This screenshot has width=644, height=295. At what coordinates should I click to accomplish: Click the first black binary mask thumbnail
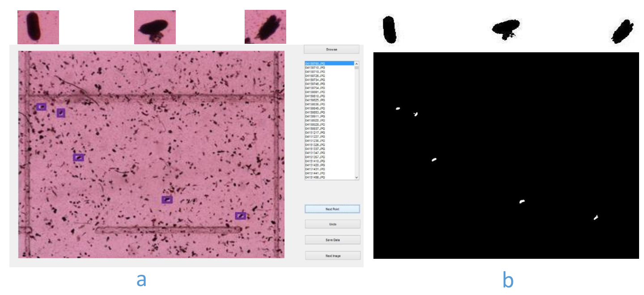390,29
